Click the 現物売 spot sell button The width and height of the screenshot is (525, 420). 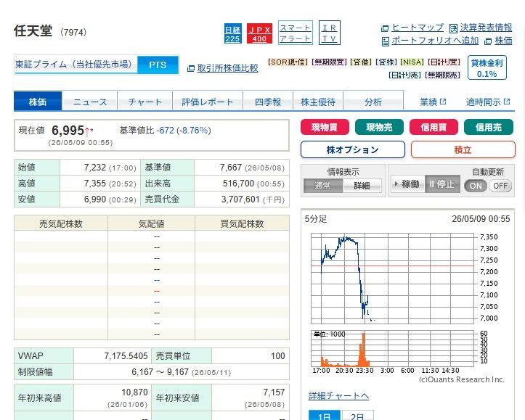point(379,127)
